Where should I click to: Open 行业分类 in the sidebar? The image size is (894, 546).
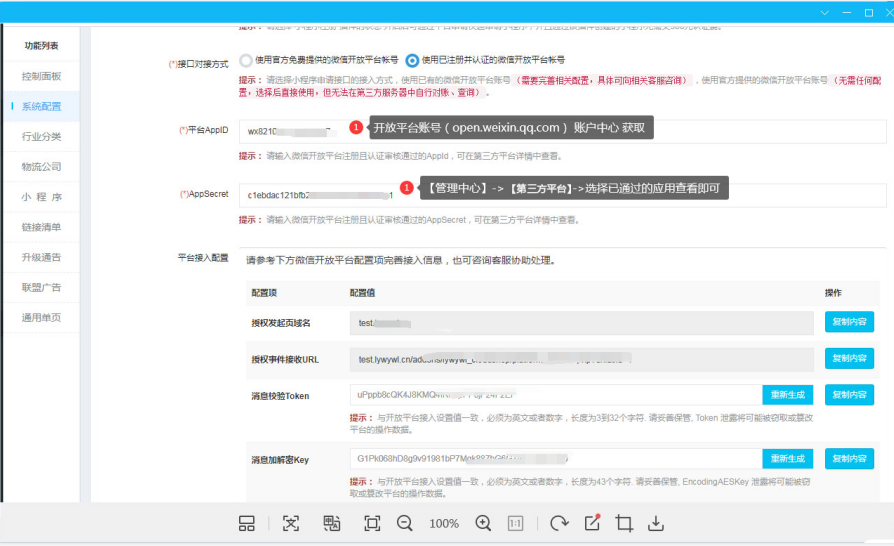click(41, 136)
